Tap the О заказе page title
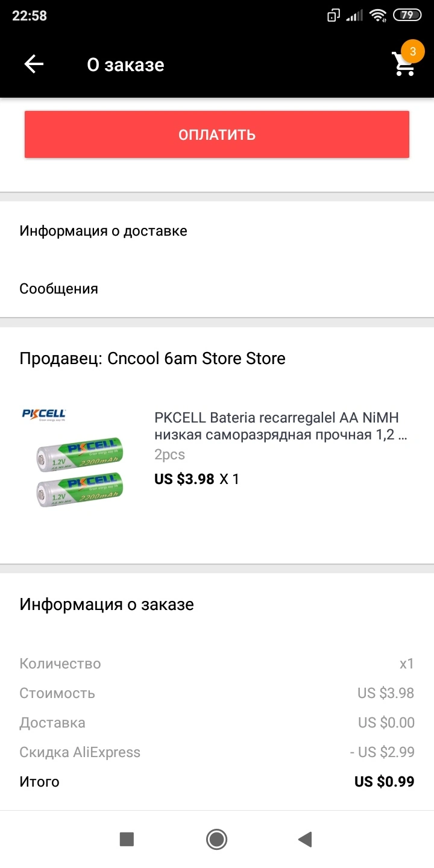The height and width of the screenshot is (868, 434). coord(125,64)
